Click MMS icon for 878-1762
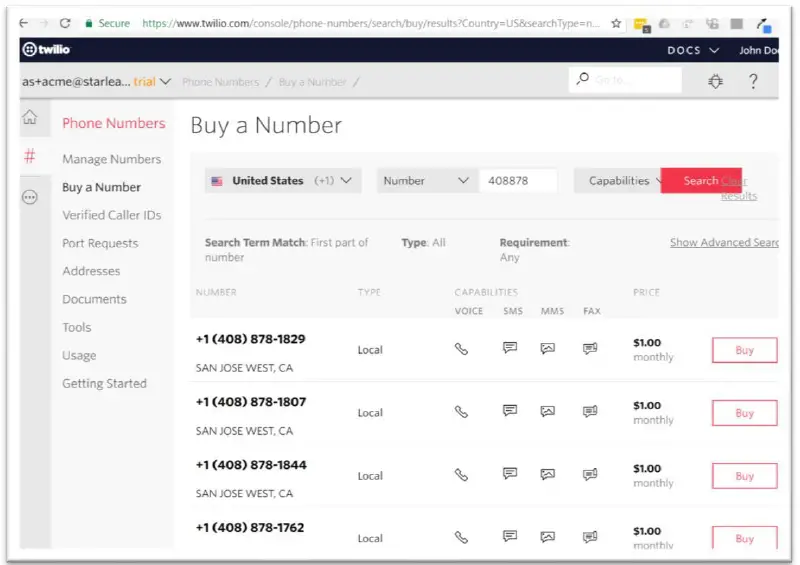This screenshot has height=565, width=800. pos(547,537)
